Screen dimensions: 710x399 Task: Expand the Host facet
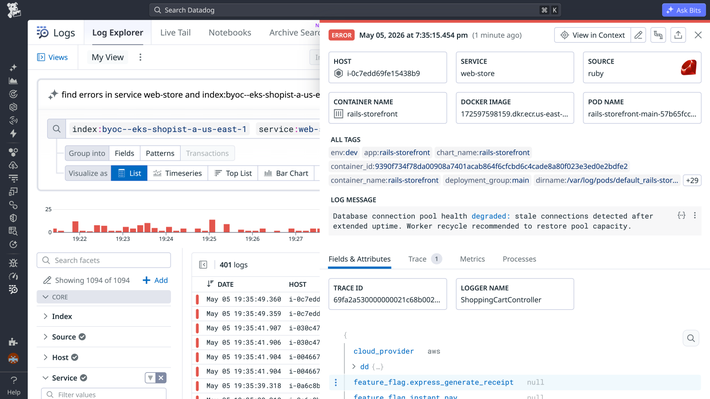45,357
